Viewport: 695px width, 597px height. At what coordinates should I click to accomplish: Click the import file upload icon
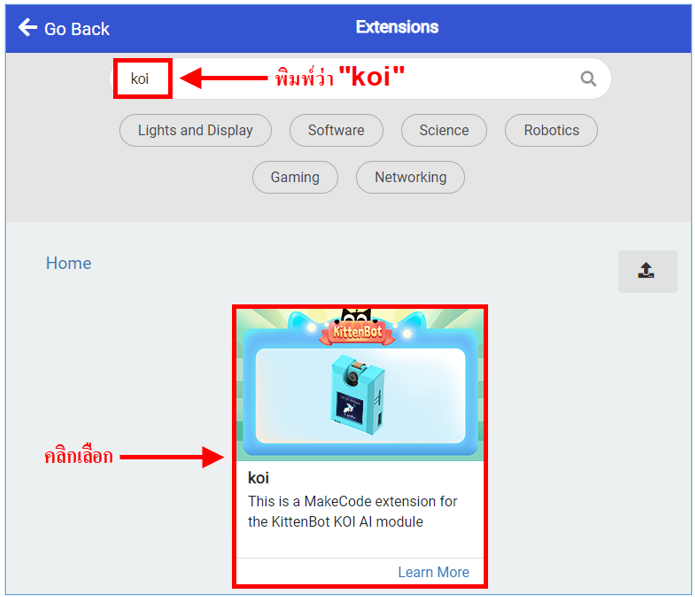click(647, 271)
